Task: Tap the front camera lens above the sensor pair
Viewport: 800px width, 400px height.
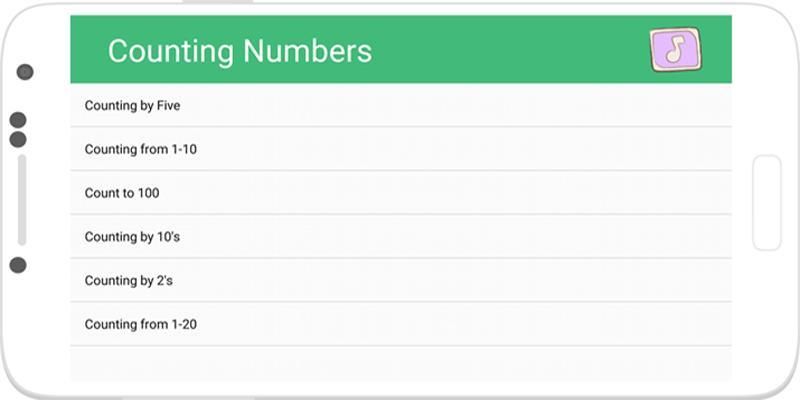Action: 25,72
